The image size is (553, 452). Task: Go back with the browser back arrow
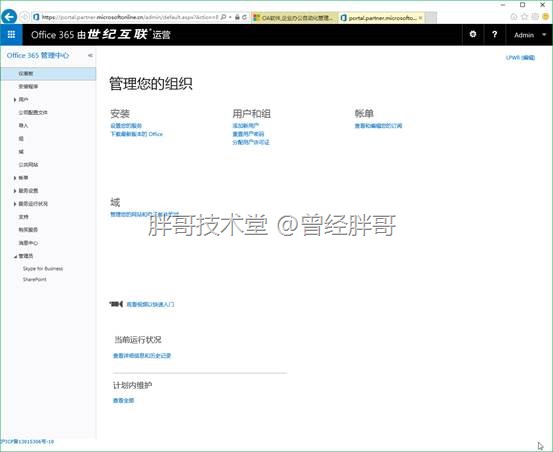pos(9,17)
